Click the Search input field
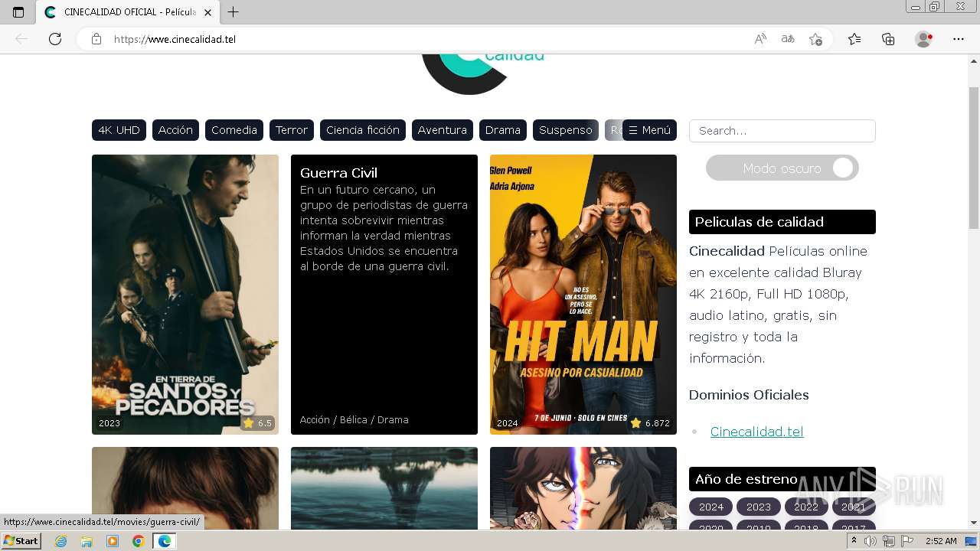The height and width of the screenshot is (551, 980). [782, 131]
